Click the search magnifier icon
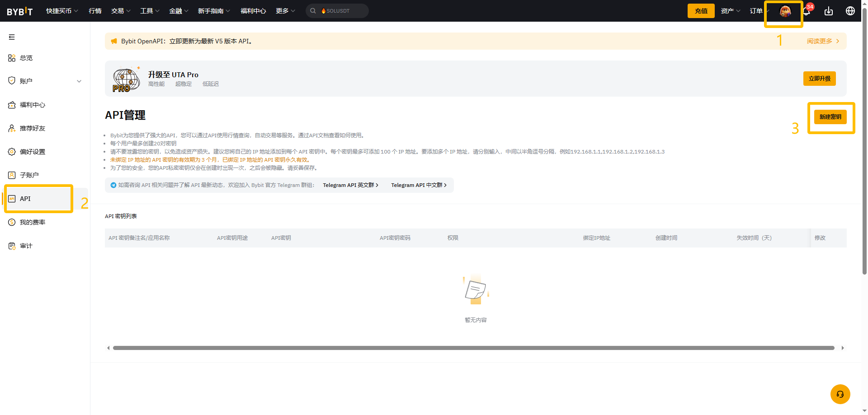Viewport: 868px width, 415px height. tap(313, 11)
